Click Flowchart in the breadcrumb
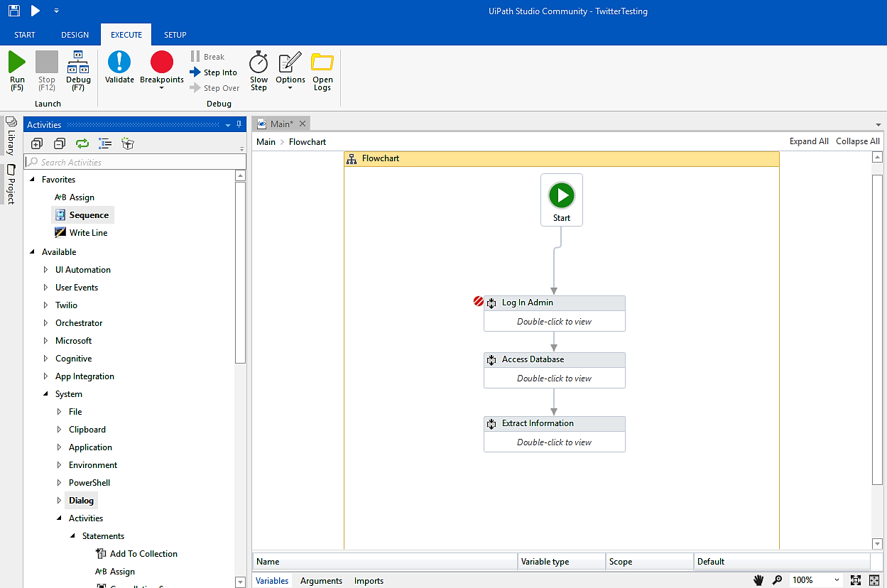The image size is (887, 588). pyautogui.click(x=308, y=141)
